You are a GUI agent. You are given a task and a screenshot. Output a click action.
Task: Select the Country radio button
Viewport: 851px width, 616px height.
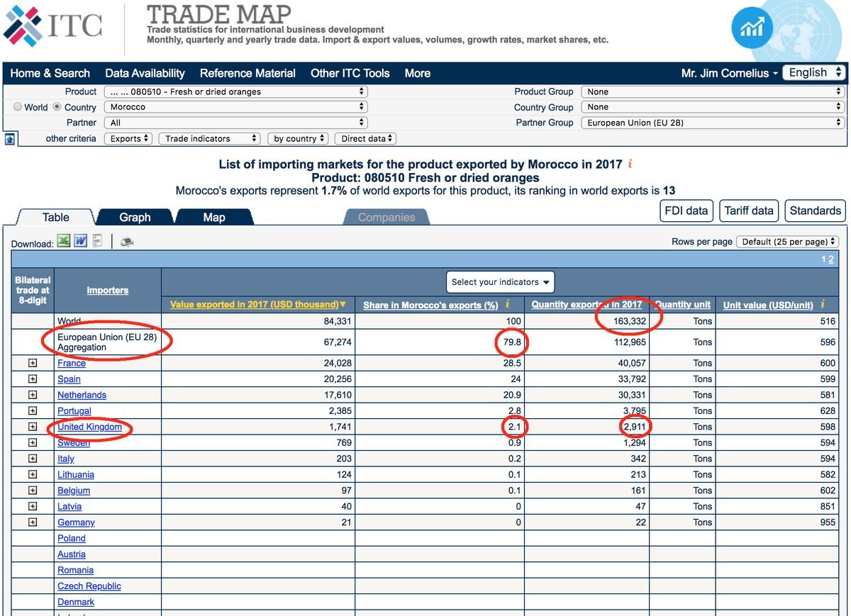coord(57,107)
